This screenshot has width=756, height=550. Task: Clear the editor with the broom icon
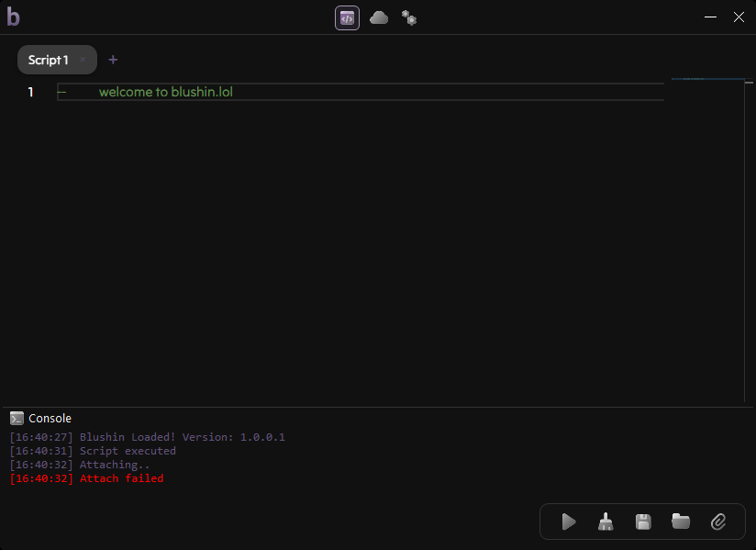606,522
